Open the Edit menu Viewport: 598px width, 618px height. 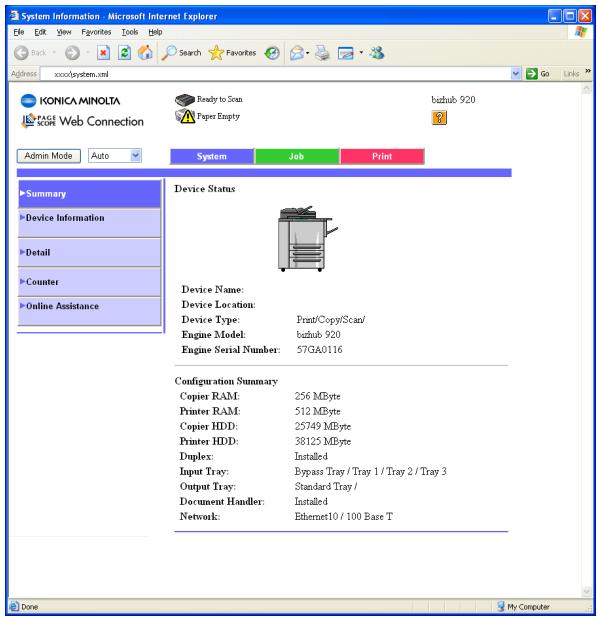40,32
